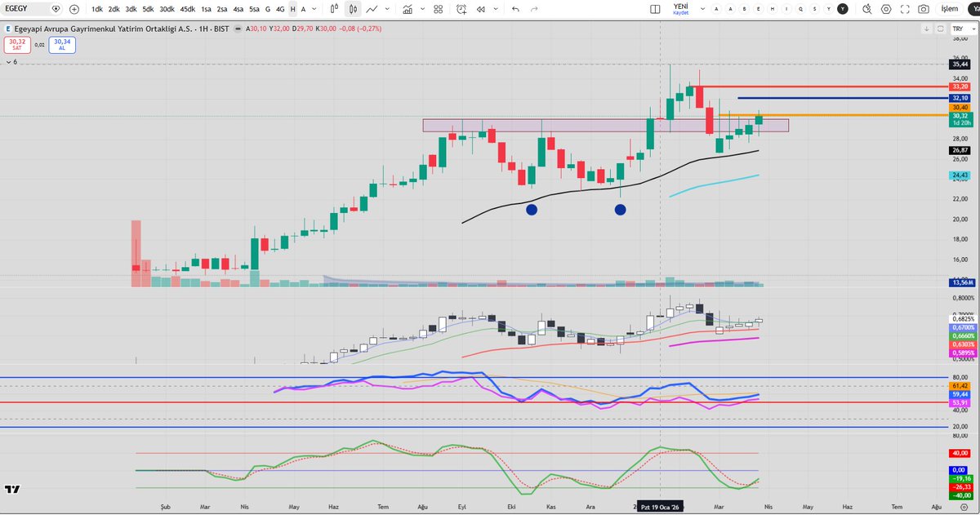Create an alert with the alarm icon
Screen dimensions: 980x515
coord(462,9)
